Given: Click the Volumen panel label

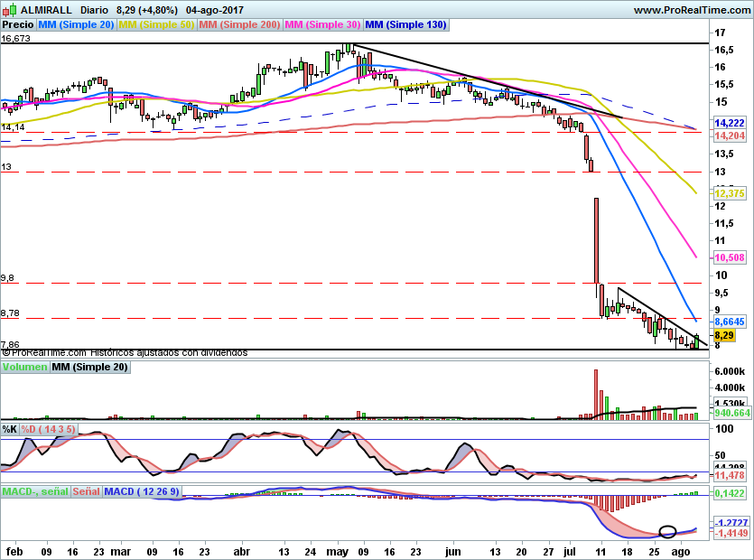Looking at the screenshot, I should 24,367.
